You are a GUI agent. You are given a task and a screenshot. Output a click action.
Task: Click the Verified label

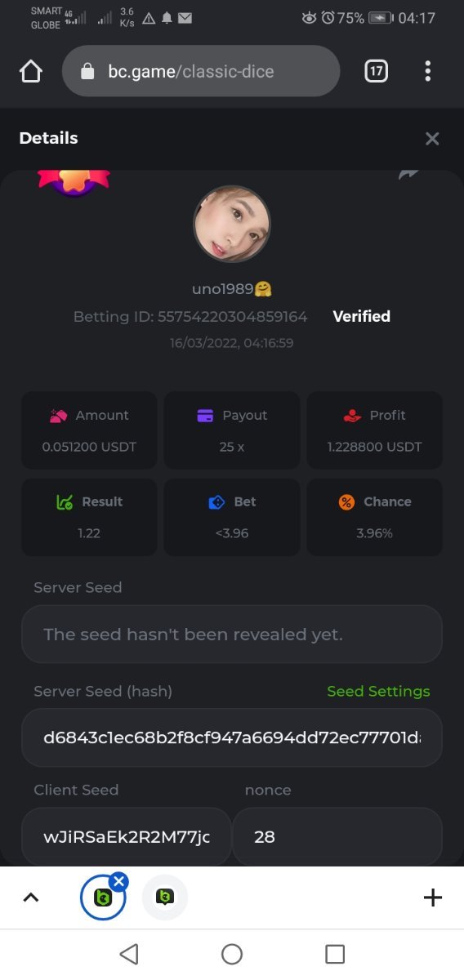362,316
